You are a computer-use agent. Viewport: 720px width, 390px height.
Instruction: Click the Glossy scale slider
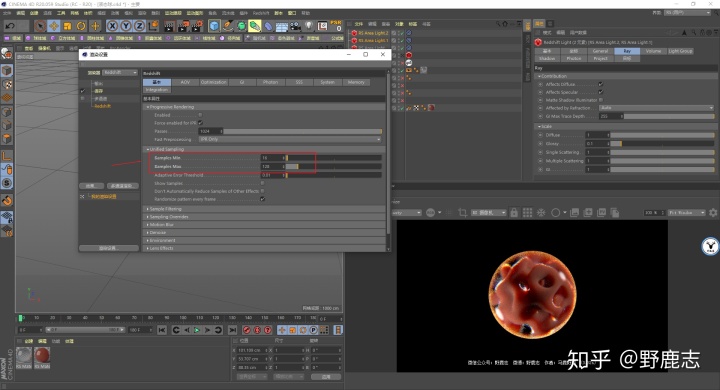point(662,144)
